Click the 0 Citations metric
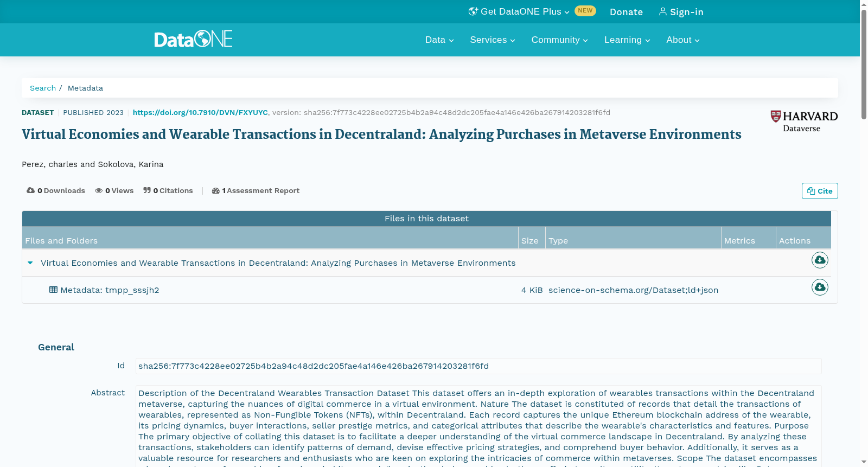 click(x=168, y=190)
